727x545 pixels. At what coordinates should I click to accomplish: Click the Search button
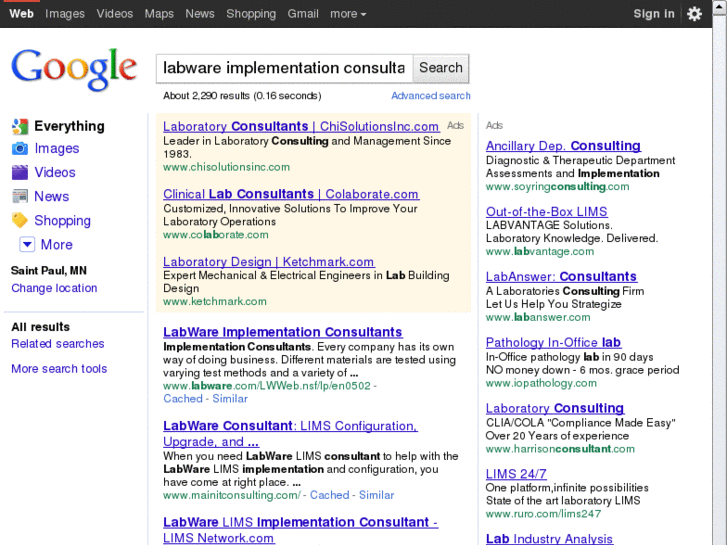(440, 68)
